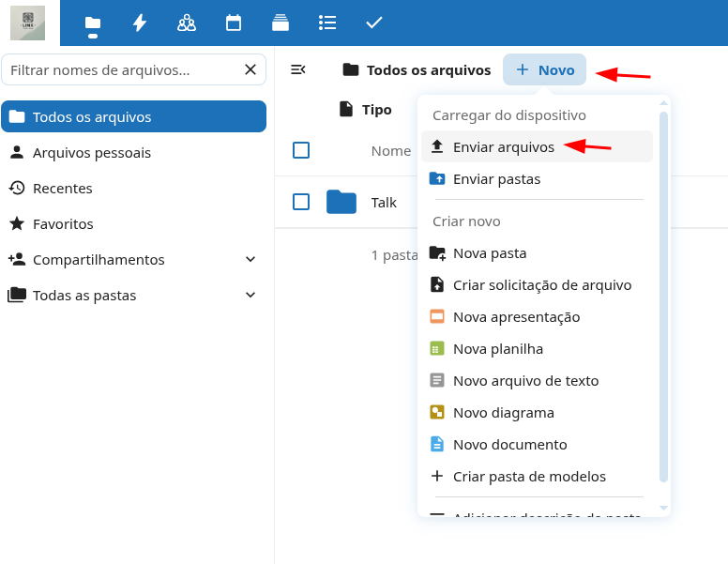Toggle the select all files checkbox
Screen dimensions: 728x564
click(x=301, y=150)
